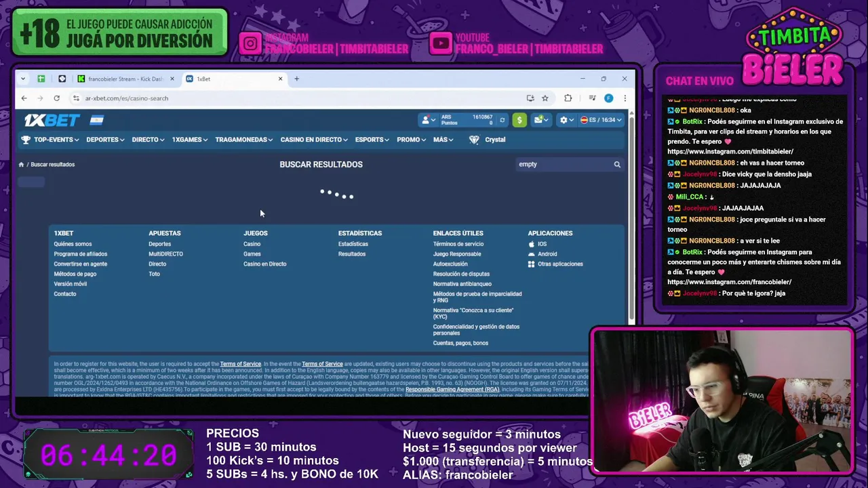The image size is (868, 488).
Task: Close the 1xBet browser tab
Action: pyautogui.click(x=280, y=79)
